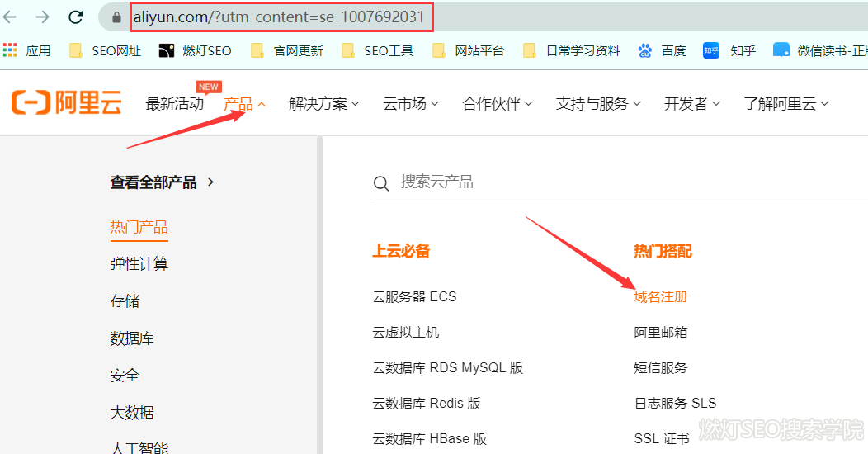Open the 网站平台 bookmark folder

point(468,51)
